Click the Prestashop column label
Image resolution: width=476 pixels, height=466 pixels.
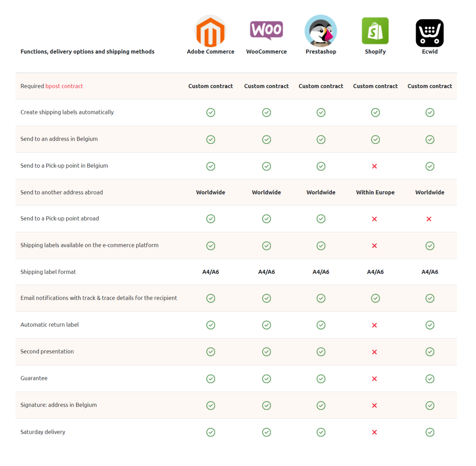pos(321,51)
